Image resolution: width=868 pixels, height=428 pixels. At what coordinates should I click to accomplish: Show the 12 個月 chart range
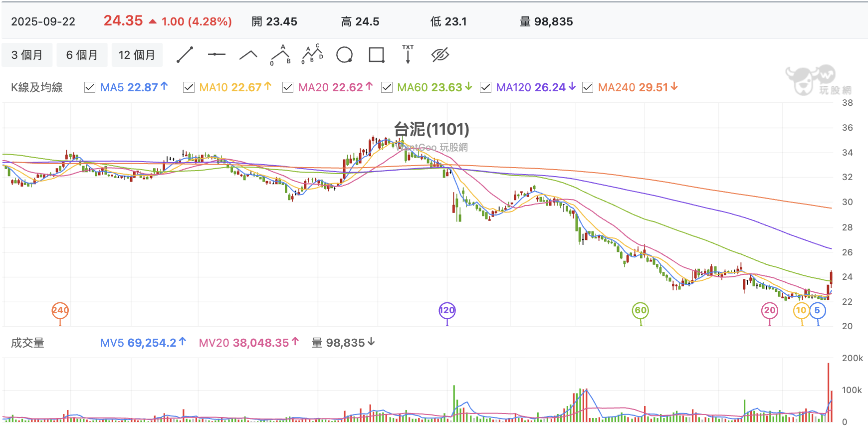coord(137,55)
